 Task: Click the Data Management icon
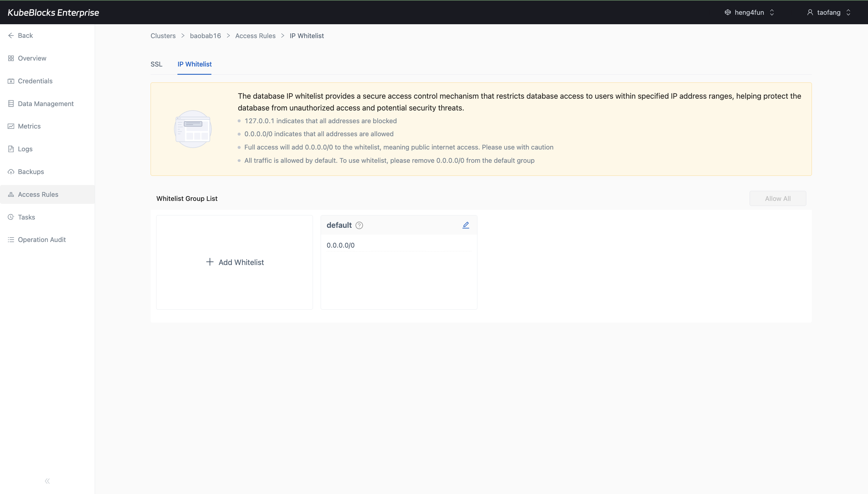pos(11,104)
